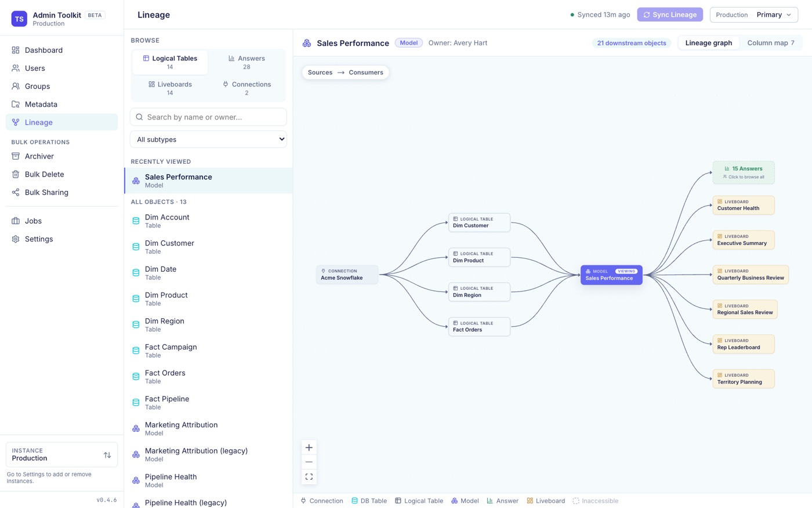Click the search by name field
The height and width of the screenshot is (508, 812).
coord(208,117)
